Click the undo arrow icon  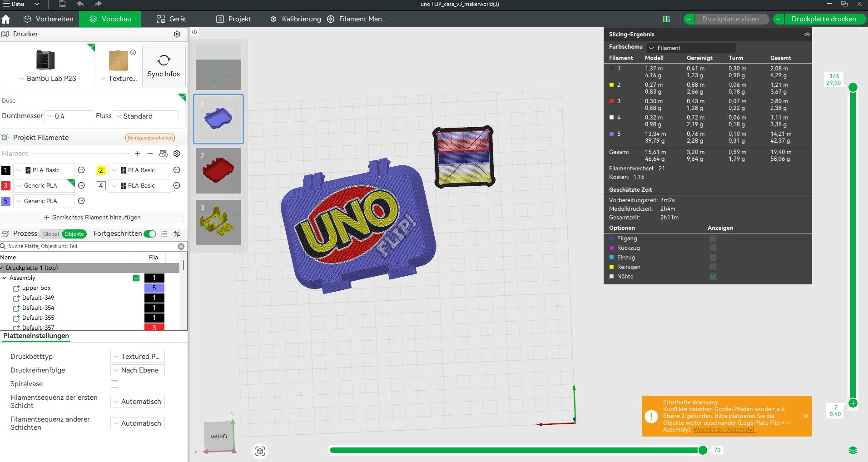click(x=80, y=4)
